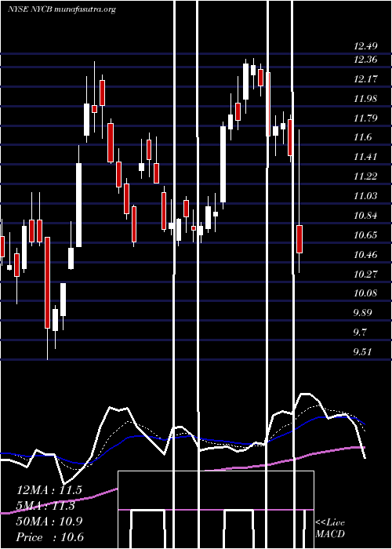This screenshot has height=549, width=392.
Task: Click the 11.41 price axis label
Action: pos(365,157)
